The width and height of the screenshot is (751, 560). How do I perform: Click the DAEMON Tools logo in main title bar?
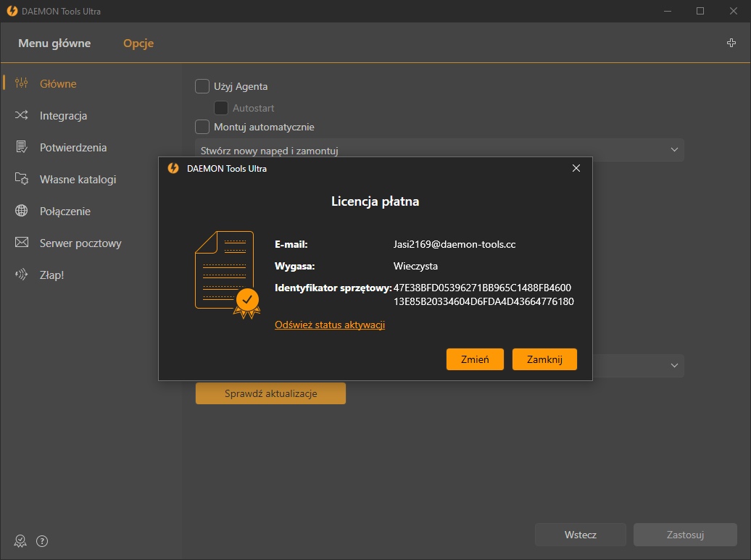point(12,11)
